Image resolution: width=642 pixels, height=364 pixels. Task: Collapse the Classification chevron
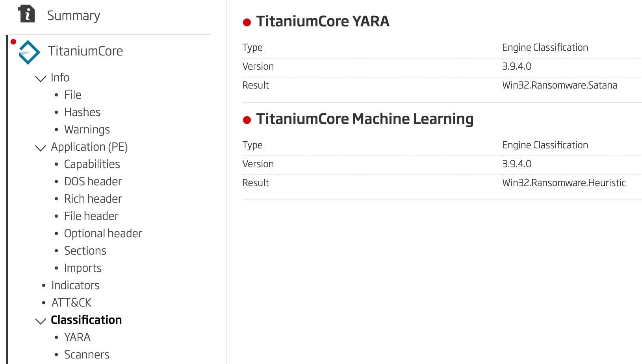pos(40,321)
